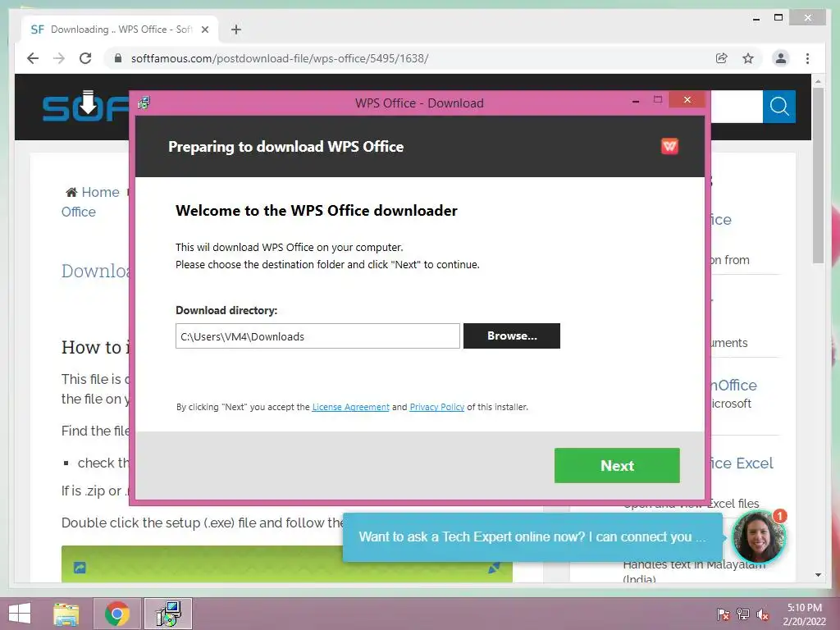Minimize the WPS Office Download dialog

636,101
